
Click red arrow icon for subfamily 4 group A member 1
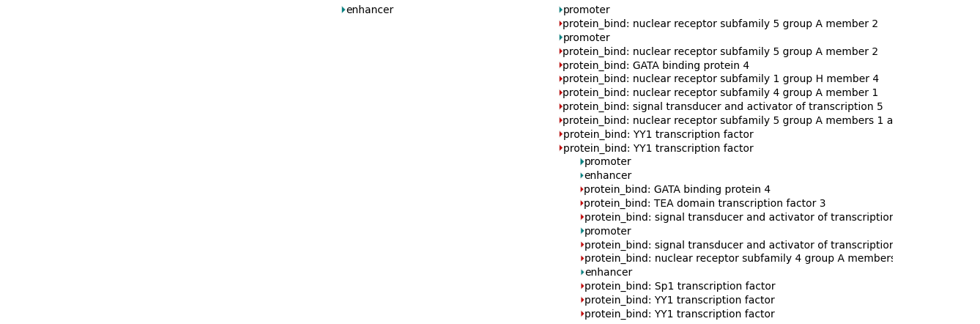point(561,93)
